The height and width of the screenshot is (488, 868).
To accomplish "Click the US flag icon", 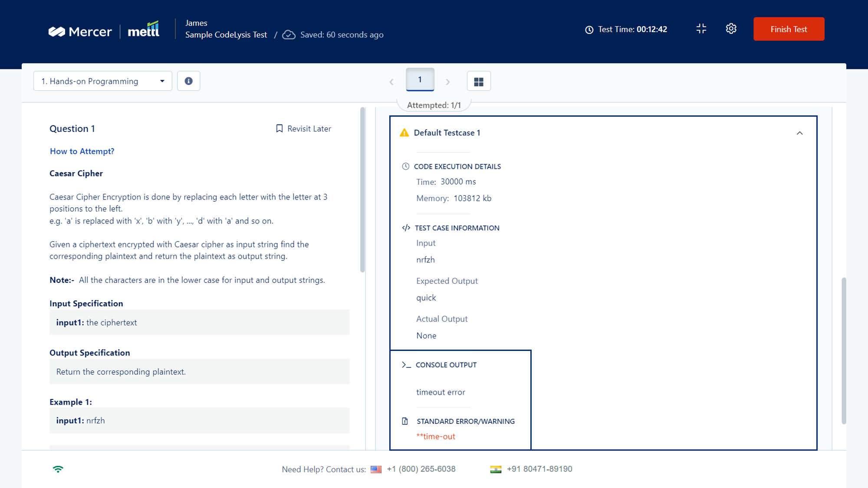I will click(x=376, y=469).
